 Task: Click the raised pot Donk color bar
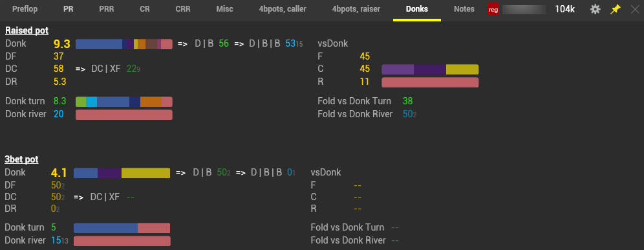click(x=124, y=44)
